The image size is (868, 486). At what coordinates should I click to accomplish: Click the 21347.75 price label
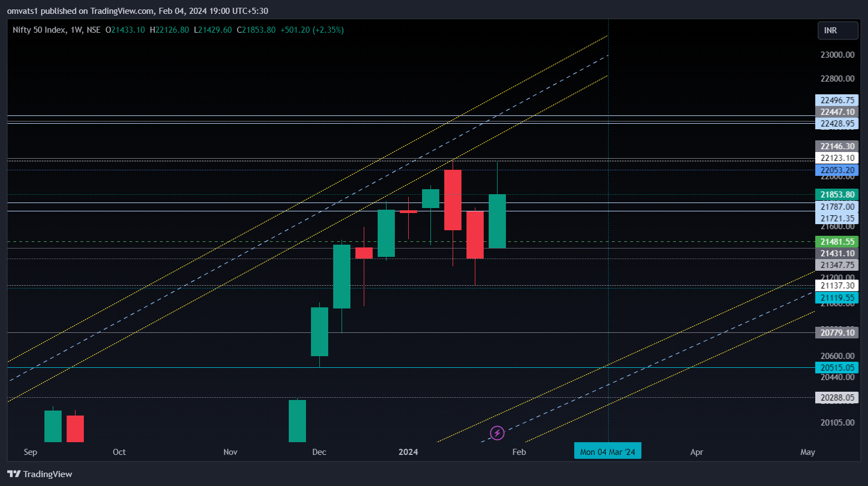[x=837, y=265]
